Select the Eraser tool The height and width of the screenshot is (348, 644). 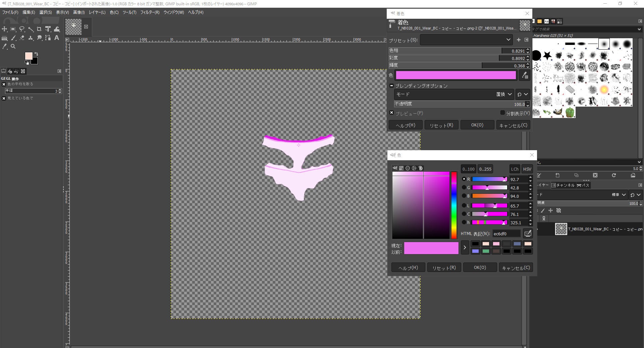click(x=22, y=38)
